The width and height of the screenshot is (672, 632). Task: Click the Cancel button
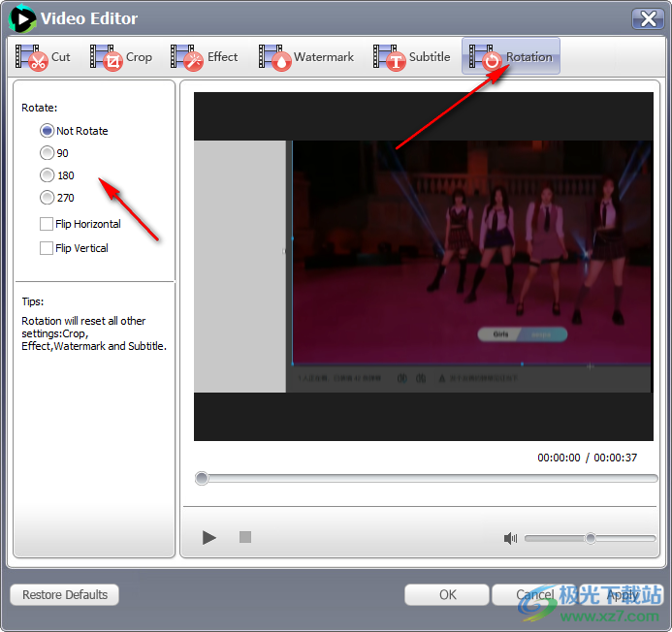pyautogui.click(x=534, y=595)
